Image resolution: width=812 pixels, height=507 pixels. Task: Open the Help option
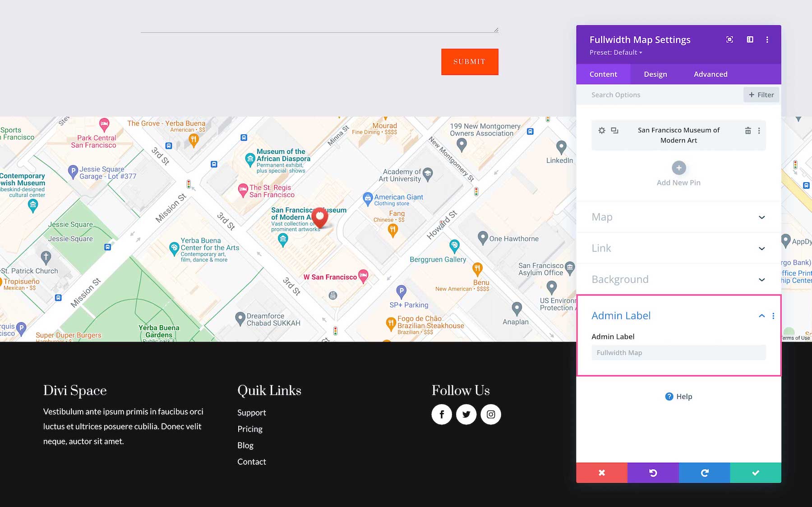678,396
